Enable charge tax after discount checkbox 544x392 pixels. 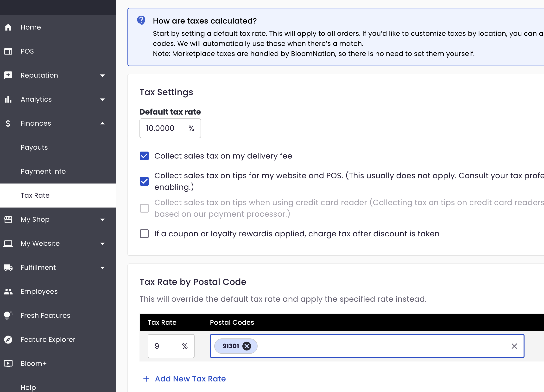pos(144,234)
